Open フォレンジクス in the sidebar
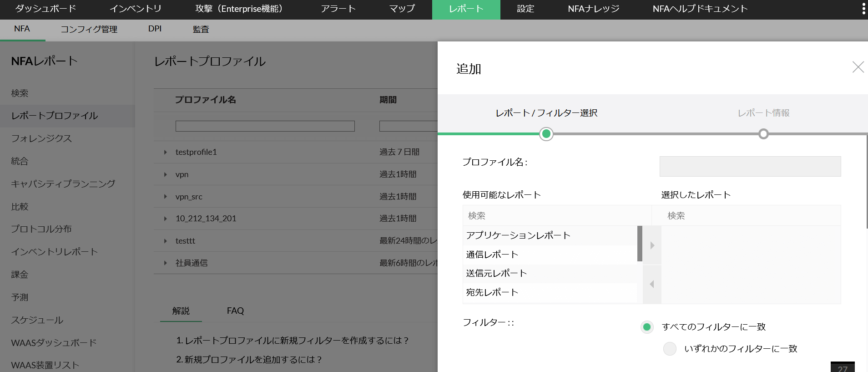Viewport: 868px width, 372px height. 41,138
